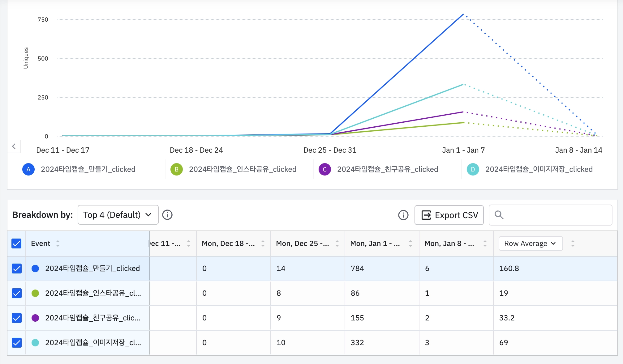Sort by Mon, Jan 8 column header
The width and height of the screenshot is (623, 364).
[485, 243]
